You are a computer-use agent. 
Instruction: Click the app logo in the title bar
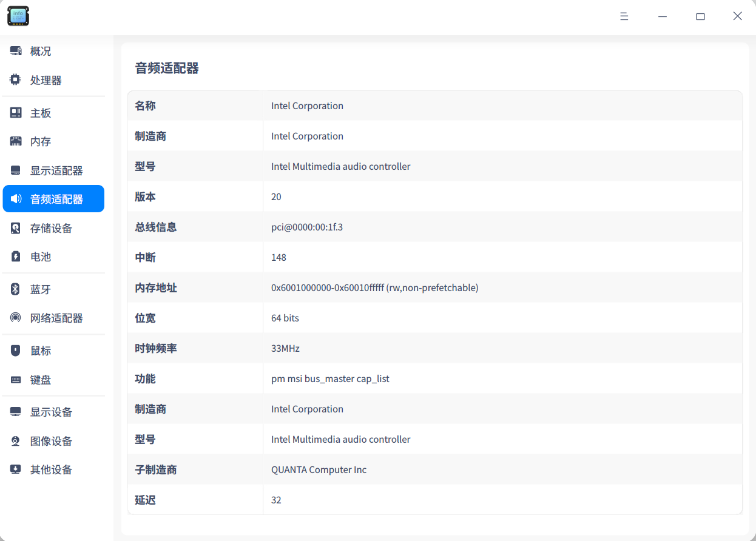tap(18, 16)
